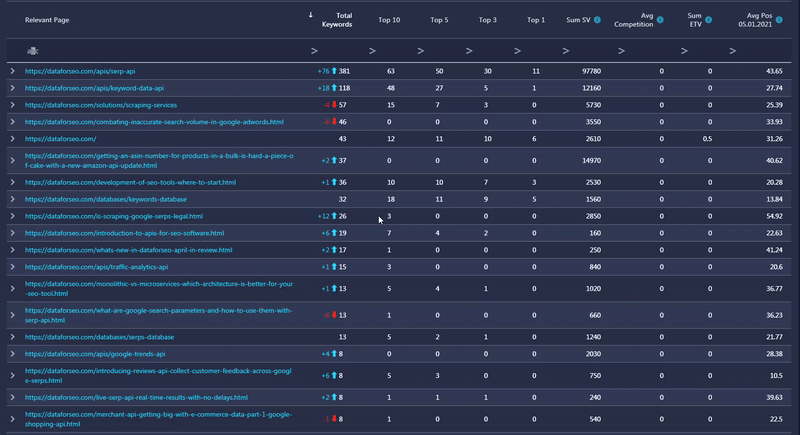This screenshot has height=435, width=800.
Task: Expand the serps-database page row
Action: tap(13, 337)
